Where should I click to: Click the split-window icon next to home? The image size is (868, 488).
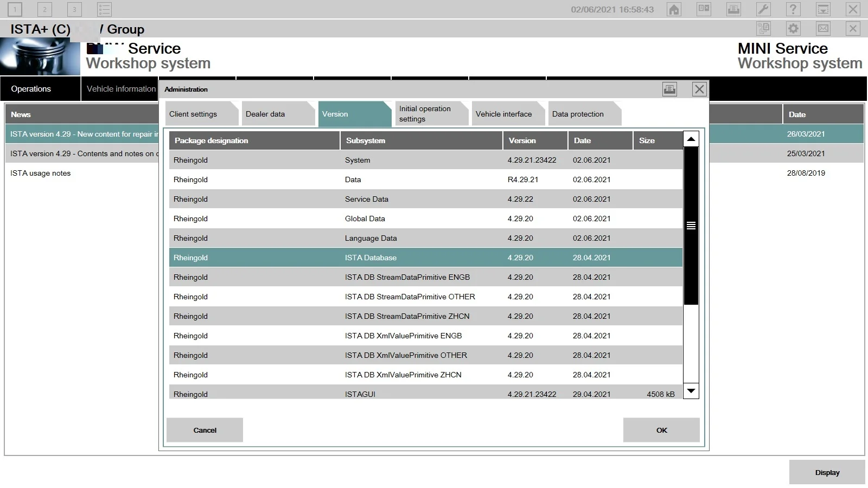click(x=704, y=9)
